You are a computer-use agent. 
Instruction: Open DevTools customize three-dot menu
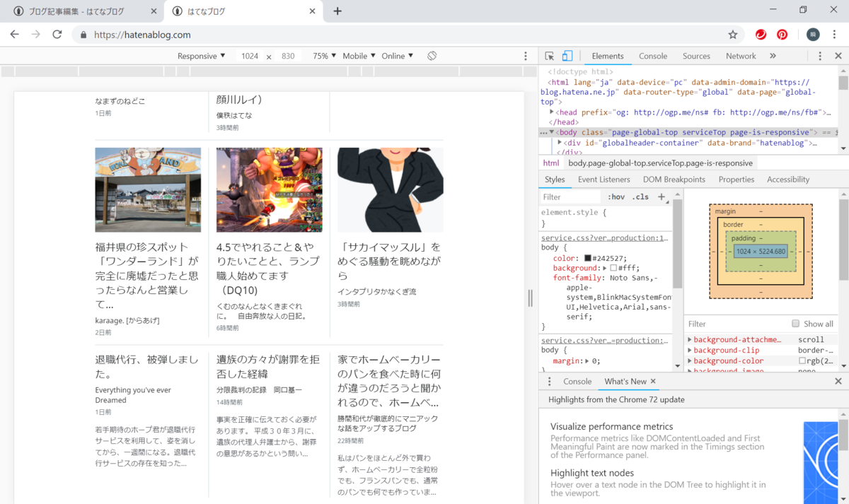pos(820,56)
